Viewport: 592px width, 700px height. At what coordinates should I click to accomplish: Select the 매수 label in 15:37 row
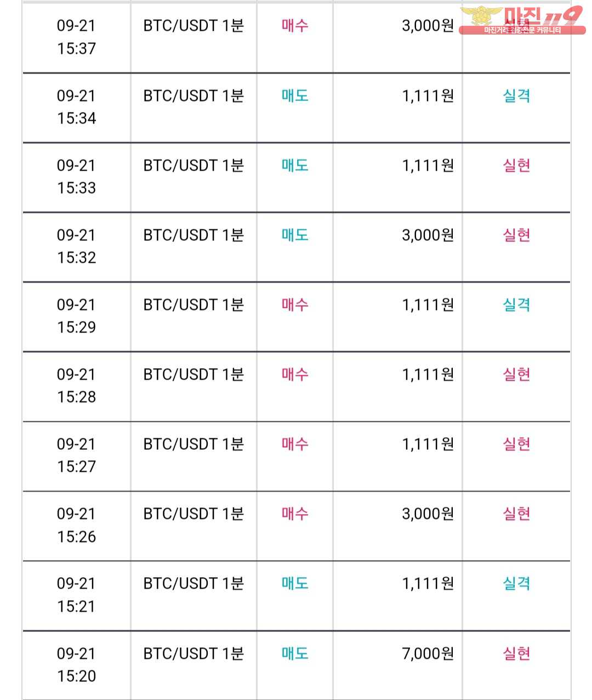pos(295,25)
